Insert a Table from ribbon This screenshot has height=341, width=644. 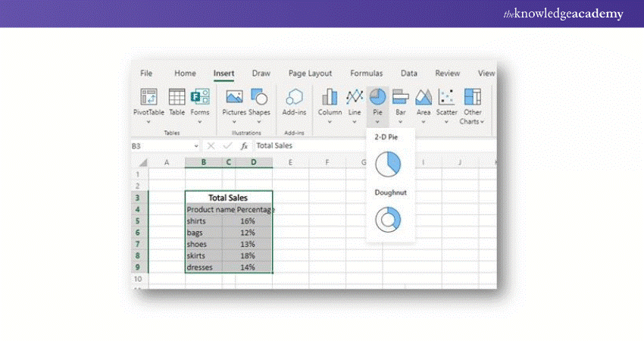click(x=177, y=97)
